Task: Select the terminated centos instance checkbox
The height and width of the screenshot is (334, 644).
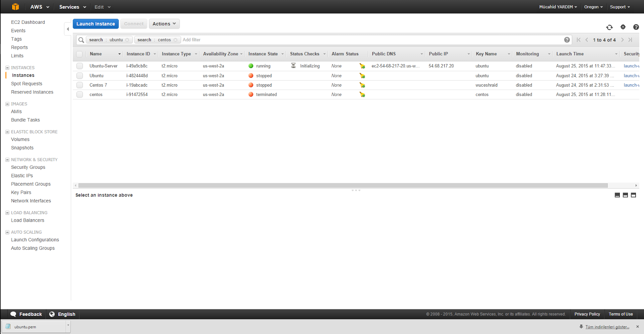Action: (x=80, y=95)
